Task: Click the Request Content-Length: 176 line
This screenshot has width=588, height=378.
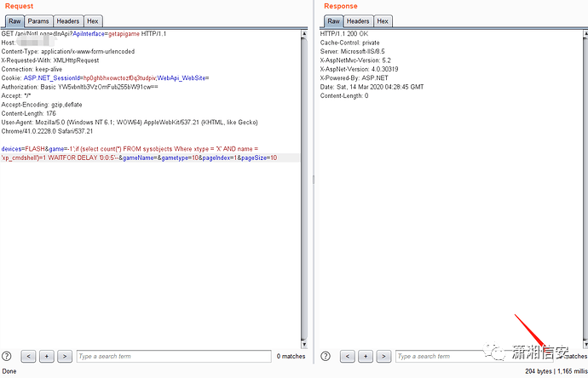Action: click(28, 113)
